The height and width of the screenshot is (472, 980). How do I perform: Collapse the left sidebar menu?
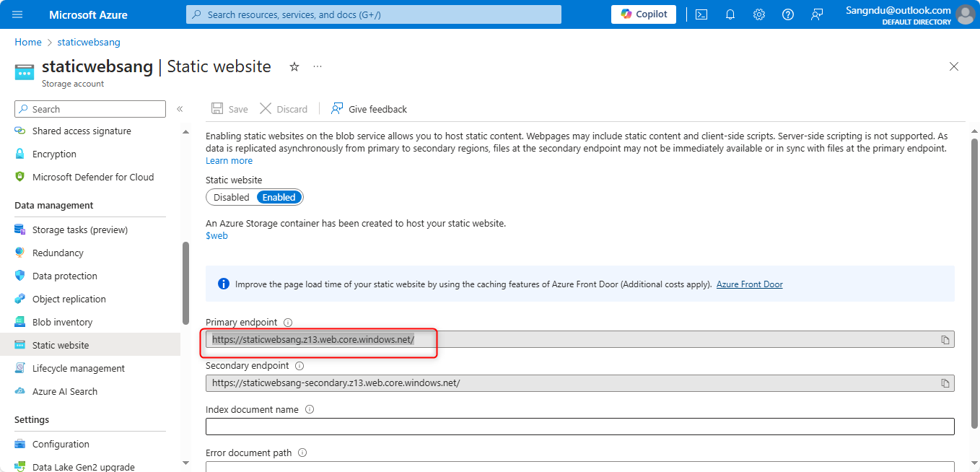[x=180, y=109]
